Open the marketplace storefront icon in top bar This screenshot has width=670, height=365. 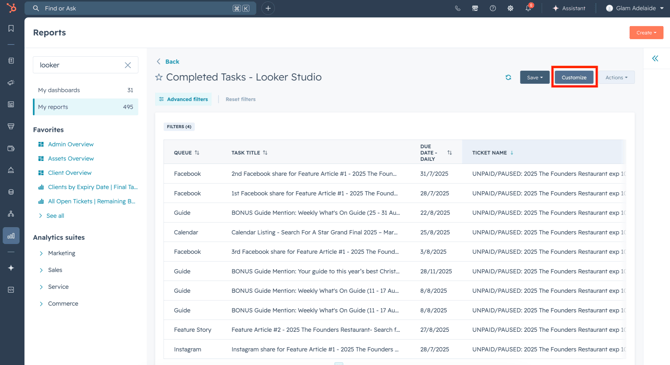pyautogui.click(x=475, y=8)
